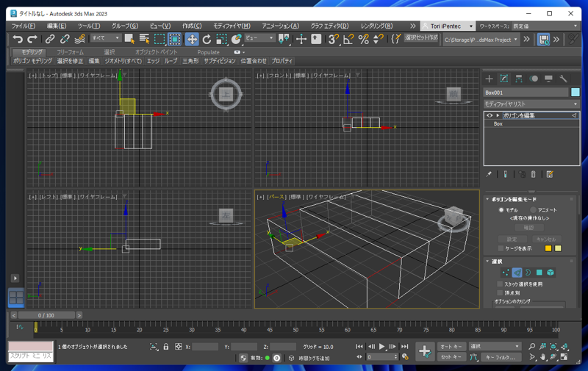Open the ビュー reference coordinate dropdown
Viewport: 588px width, 371px height.
[259, 38]
